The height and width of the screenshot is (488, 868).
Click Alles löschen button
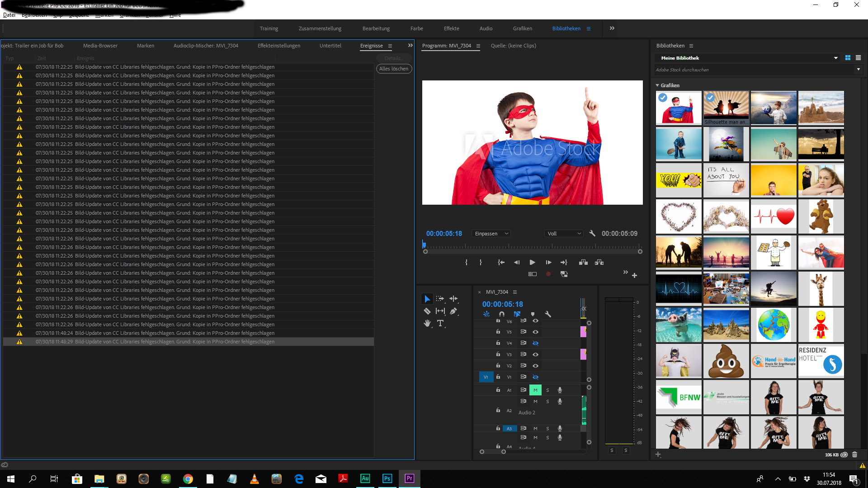394,69
